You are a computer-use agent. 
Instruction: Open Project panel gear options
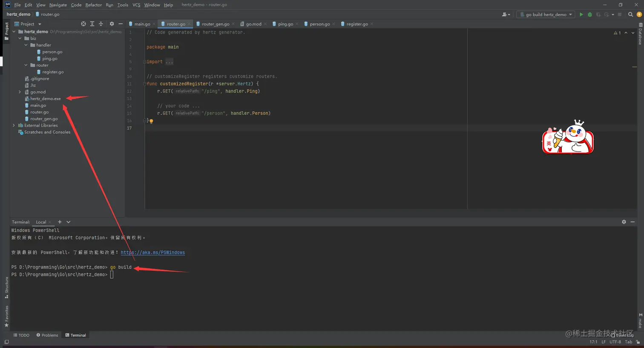coord(112,24)
